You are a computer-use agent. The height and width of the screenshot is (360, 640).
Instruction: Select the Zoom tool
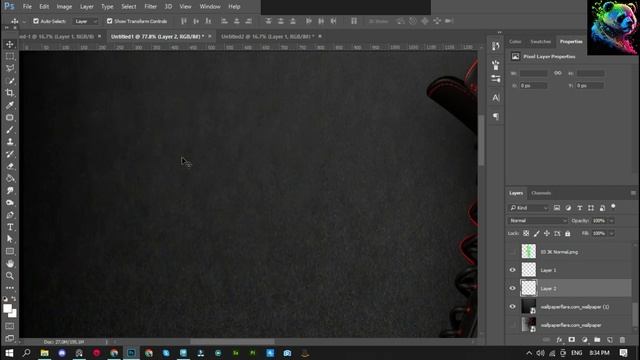coord(10,276)
